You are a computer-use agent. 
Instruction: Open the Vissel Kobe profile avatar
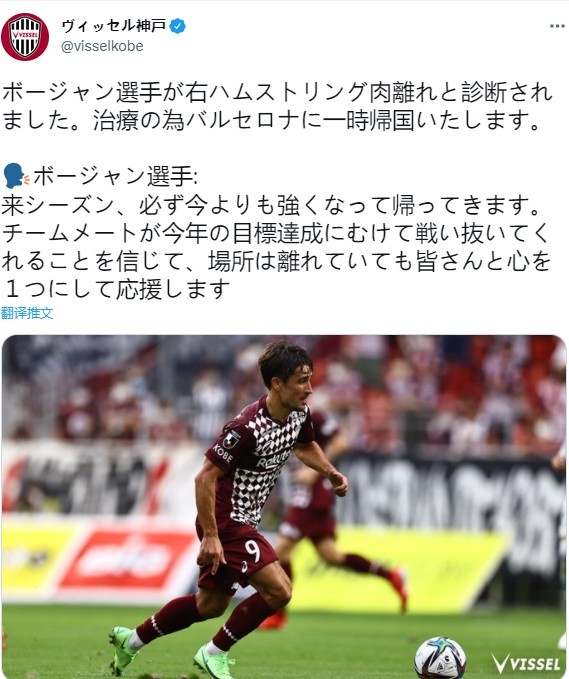[25, 36]
